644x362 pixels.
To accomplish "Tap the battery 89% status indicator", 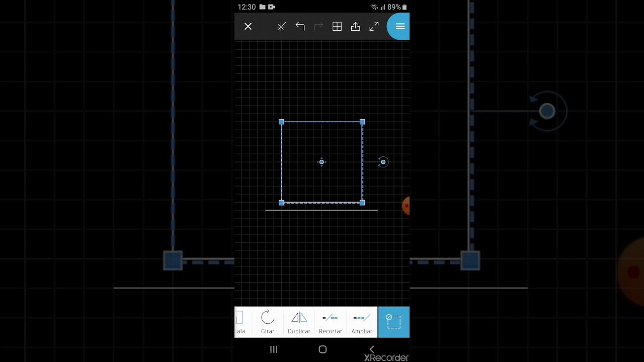I will point(397,7).
